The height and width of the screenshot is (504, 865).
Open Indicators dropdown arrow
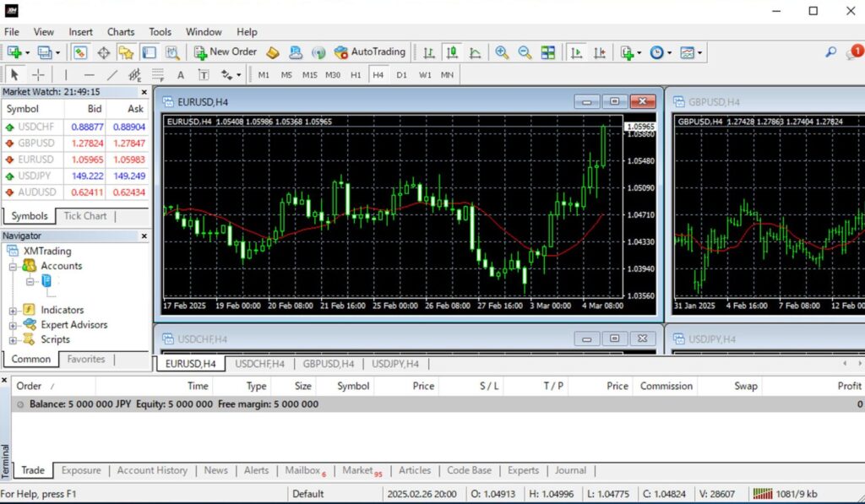639,53
